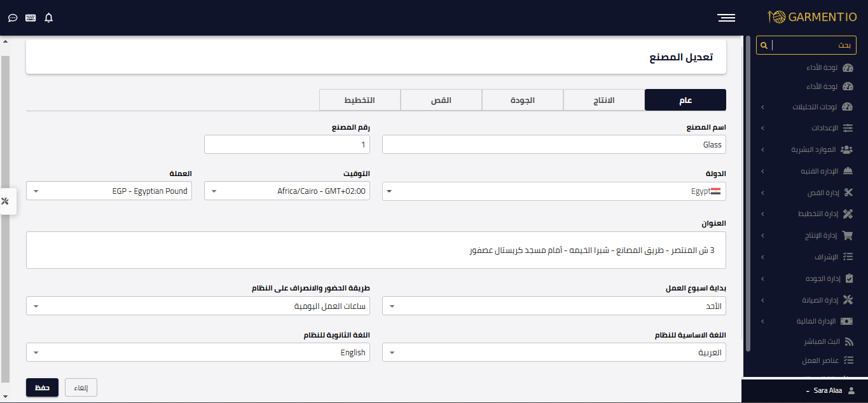This screenshot has width=868, height=403.
Task: Click the supervision checklist icon
Action: 848,257
